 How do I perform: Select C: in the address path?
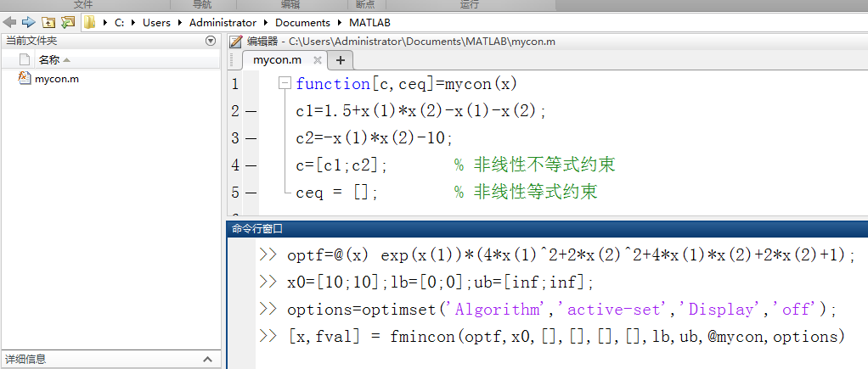(x=119, y=23)
